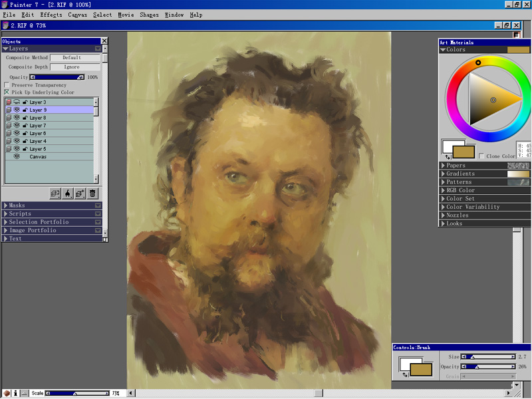Open the Select menu
This screenshot has width=532, height=399.
[102, 15]
